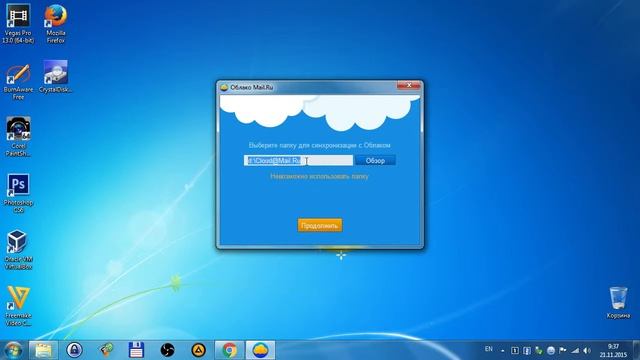The image size is (640, 360).
Task: Select the Corel PaintShop desktop icon
Action: click(x=18, y=137)
